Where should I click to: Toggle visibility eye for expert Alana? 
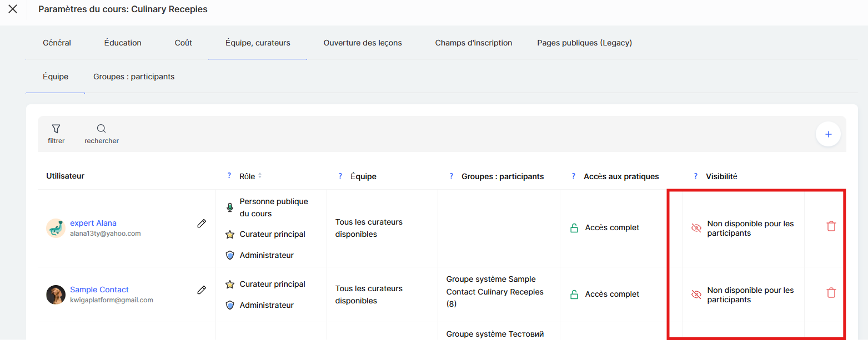(696, 228)
